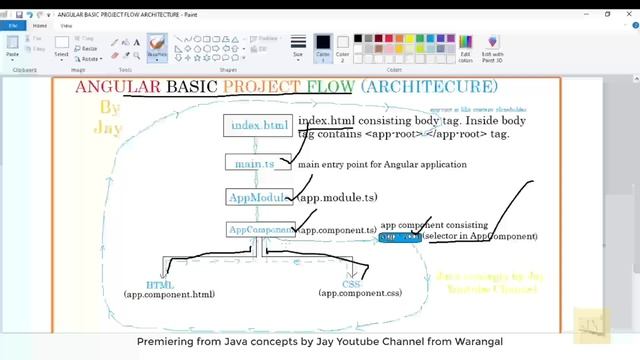Open the Customize Quick Access Toolbar dropdown

(x=48, y=15)
